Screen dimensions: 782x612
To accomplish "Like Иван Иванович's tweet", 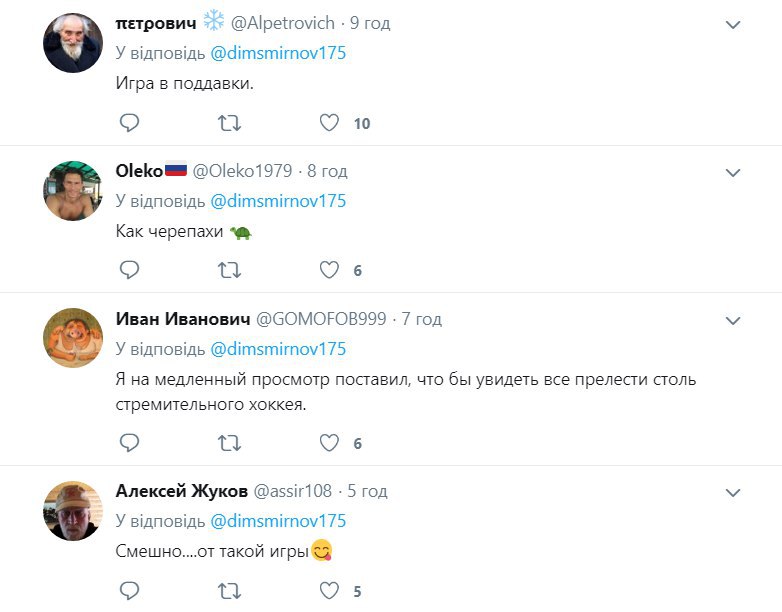I will [329, 443].
